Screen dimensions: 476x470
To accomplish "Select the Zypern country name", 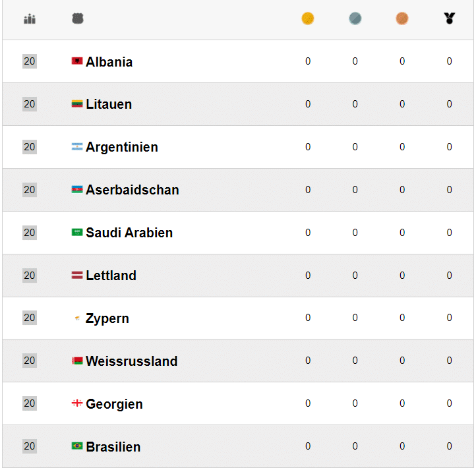I will tap(107, 318).
